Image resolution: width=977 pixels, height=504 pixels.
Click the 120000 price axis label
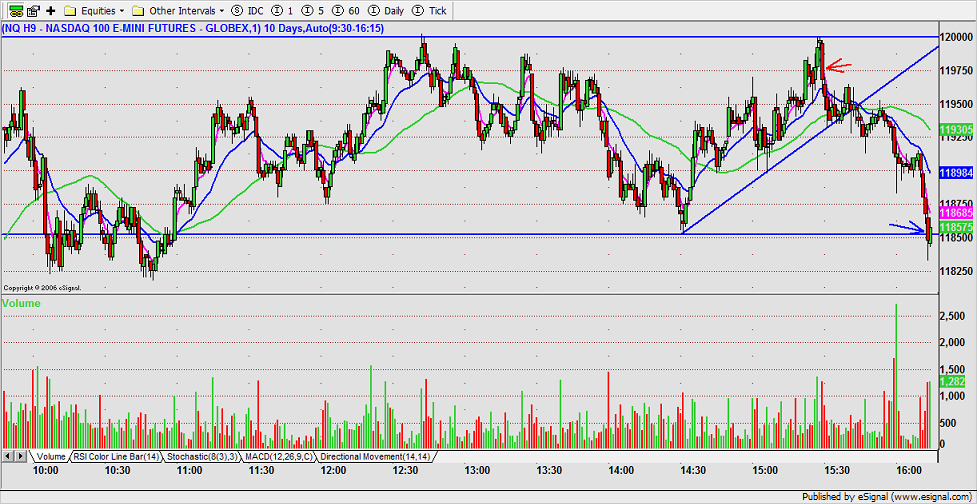pos(954,37)
